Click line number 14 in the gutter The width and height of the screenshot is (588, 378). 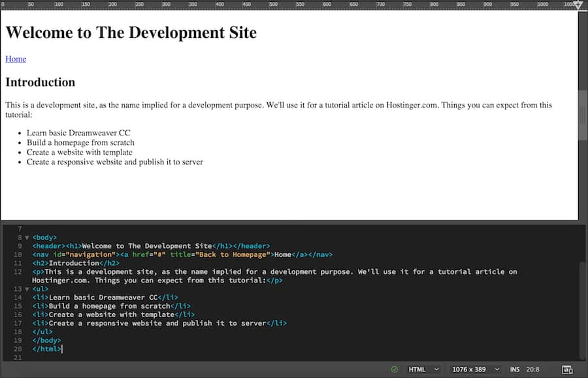click(18, 298)
